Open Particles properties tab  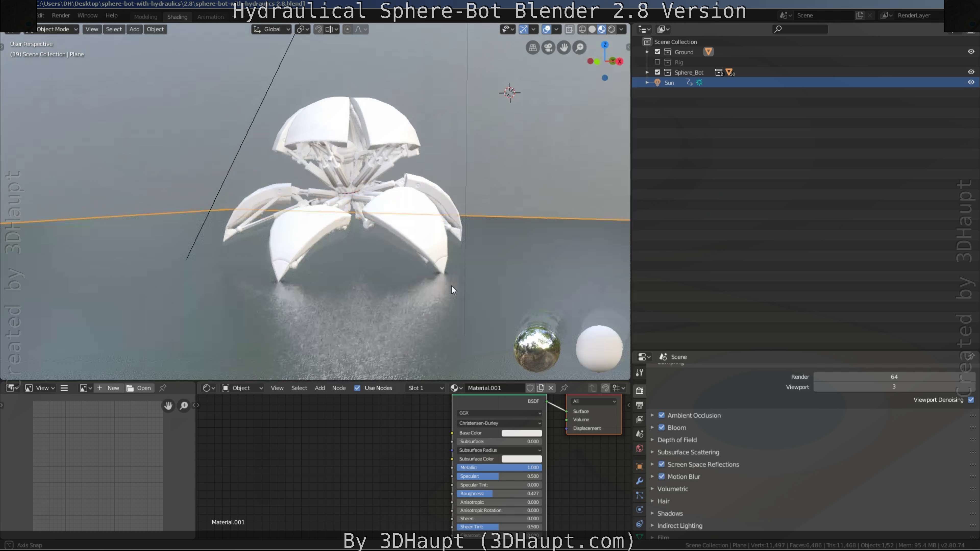[x=640, y=495]
